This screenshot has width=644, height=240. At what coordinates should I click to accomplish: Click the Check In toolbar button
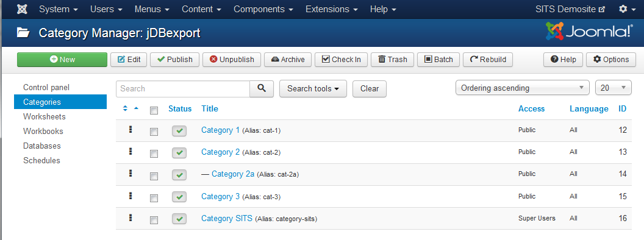point(341,60)
